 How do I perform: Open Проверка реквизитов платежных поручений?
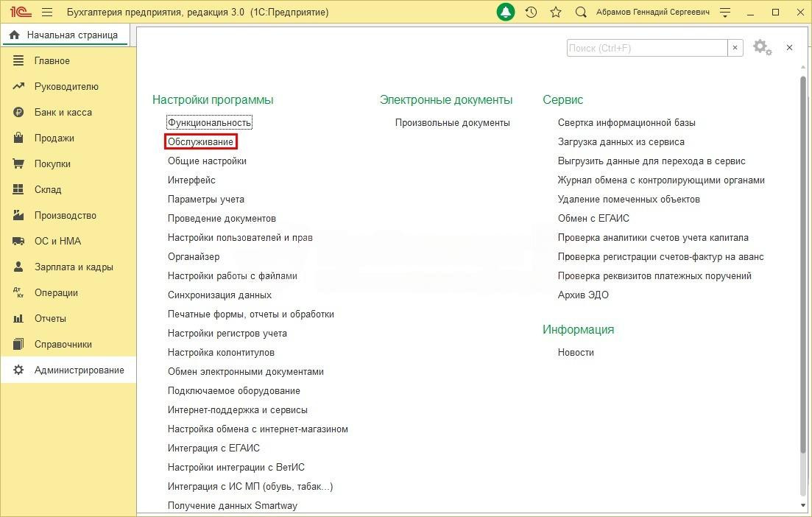tap(654, 276)
